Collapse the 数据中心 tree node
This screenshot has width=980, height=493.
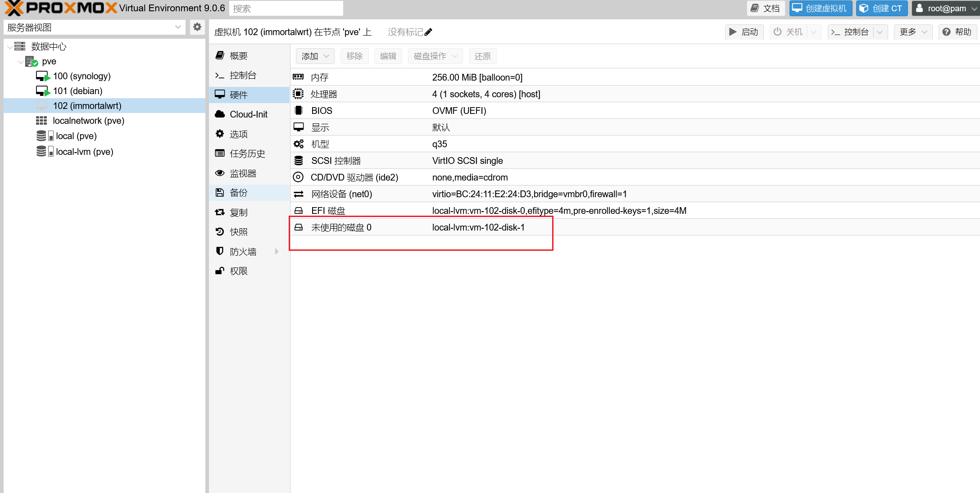pos(9,46)
